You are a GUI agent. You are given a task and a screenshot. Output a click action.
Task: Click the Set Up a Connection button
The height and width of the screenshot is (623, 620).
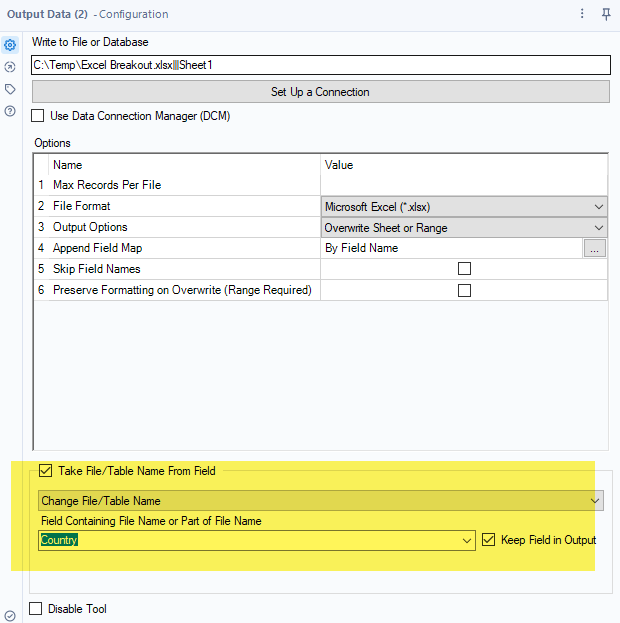pyautogui.click(x=320, y=92)
